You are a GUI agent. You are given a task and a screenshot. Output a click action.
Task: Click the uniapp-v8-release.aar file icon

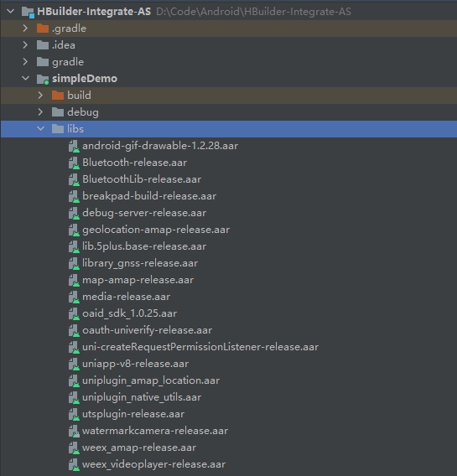(74, 364)
